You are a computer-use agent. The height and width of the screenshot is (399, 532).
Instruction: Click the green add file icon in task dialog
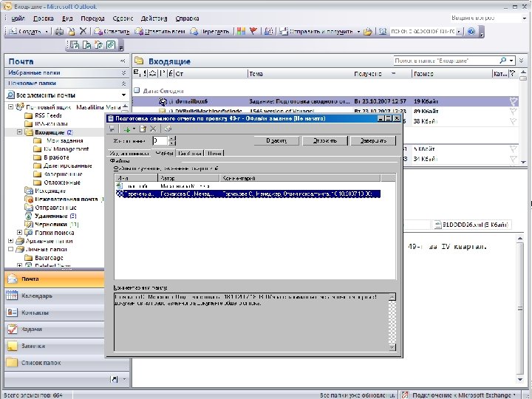point(127,129)
